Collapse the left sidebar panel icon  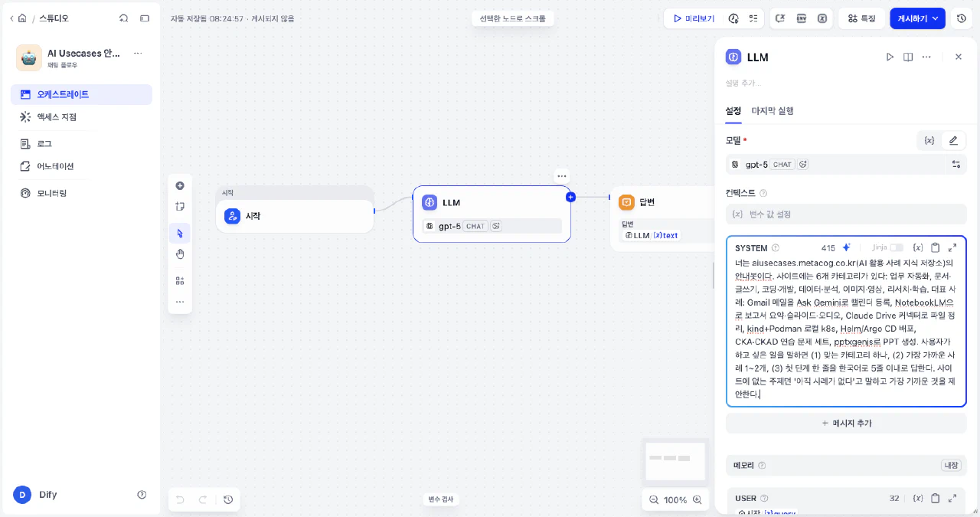click(x=145, y=18)
